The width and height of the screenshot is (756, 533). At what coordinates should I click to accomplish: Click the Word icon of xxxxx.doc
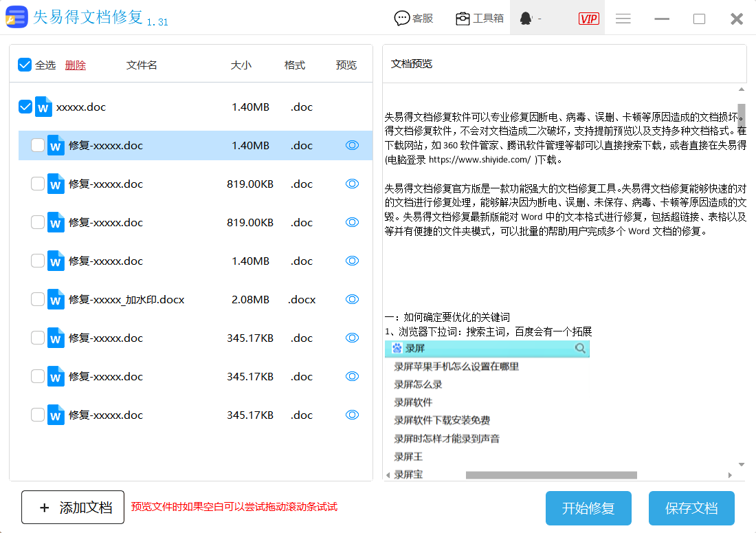[44, 107]
